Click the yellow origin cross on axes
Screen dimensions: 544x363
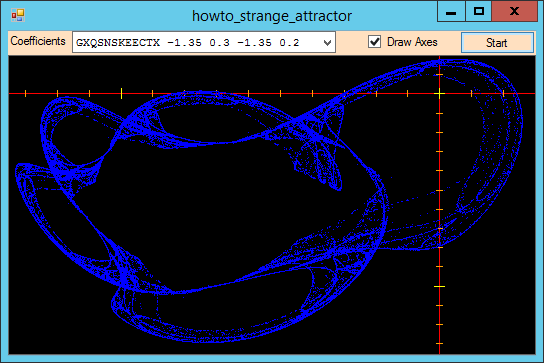(440, 93)
